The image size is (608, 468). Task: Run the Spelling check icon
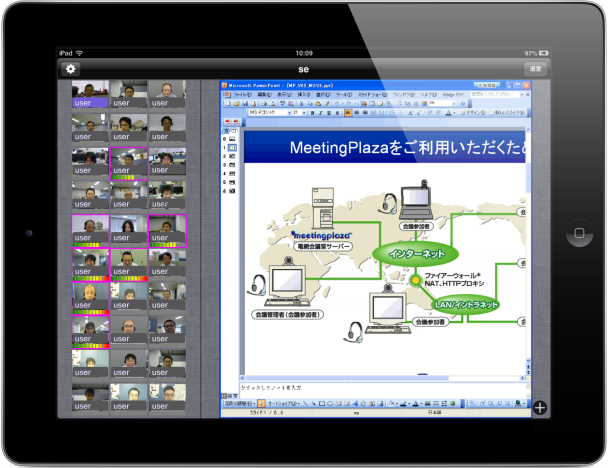283,104
